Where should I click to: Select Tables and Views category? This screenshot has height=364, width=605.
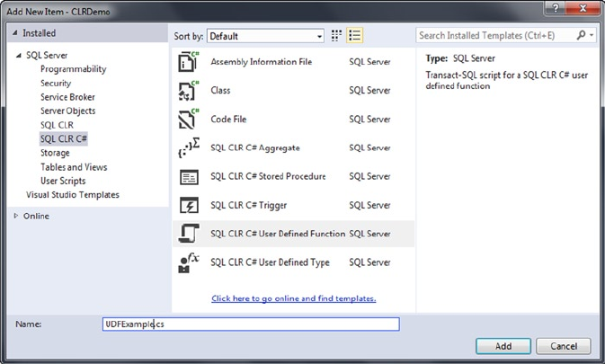(74, 167)
